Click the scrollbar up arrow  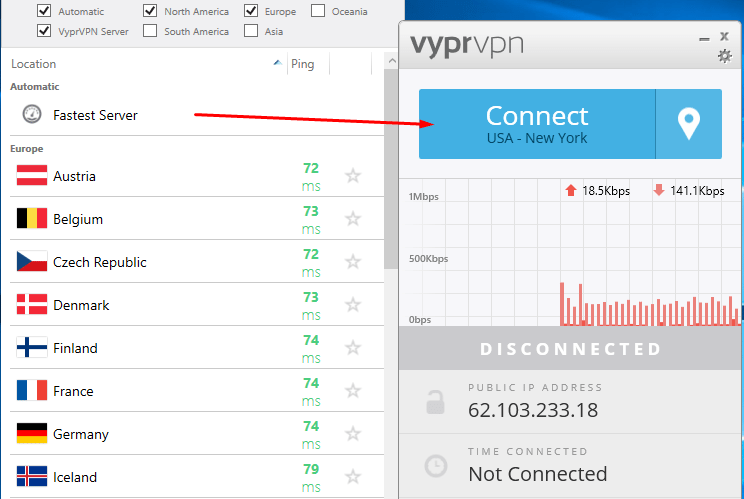pos(392,61)
